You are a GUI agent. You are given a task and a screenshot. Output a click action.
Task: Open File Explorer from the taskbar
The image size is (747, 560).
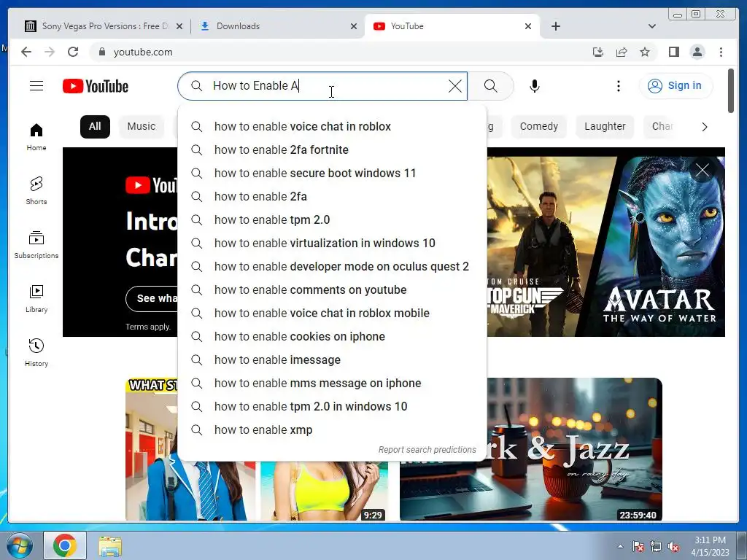(110, 545)
